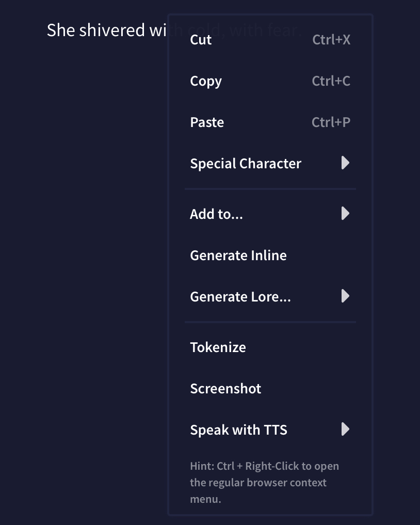Click the Ctrl+C shortcut label
The height and width of the screenshot is (525, 420).
coord(331,81)
